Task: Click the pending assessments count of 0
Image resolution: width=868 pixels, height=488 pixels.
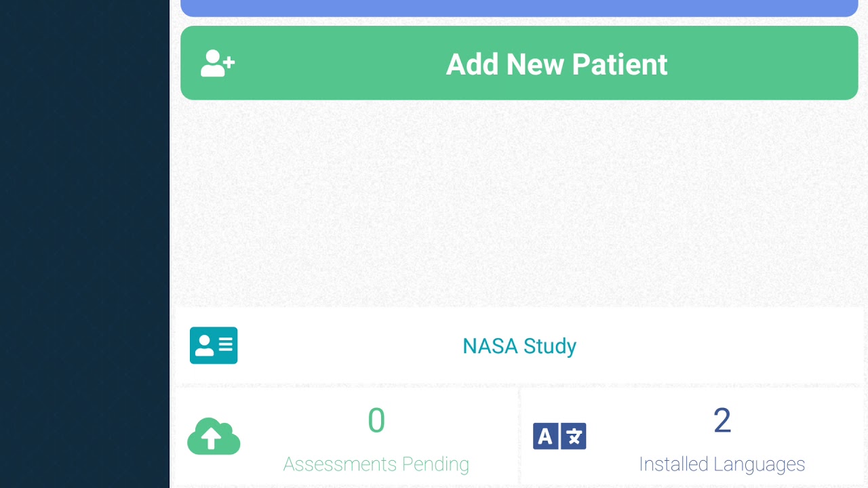Action: pos(376,421)
